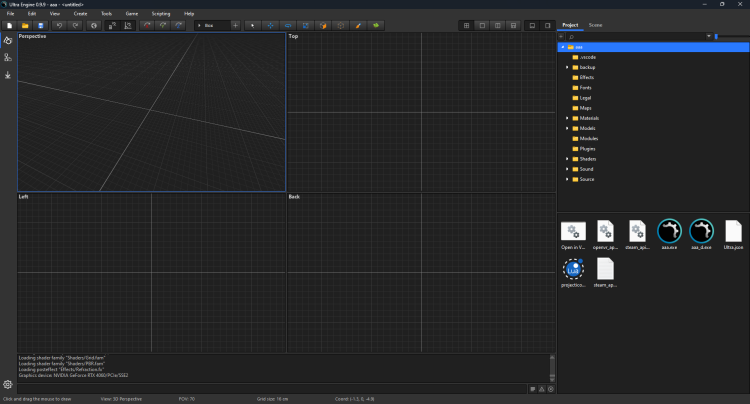Viewport: 750px width, 404px height.
Task: Select the aaa.exe file thumbnail
Action: 670,231
